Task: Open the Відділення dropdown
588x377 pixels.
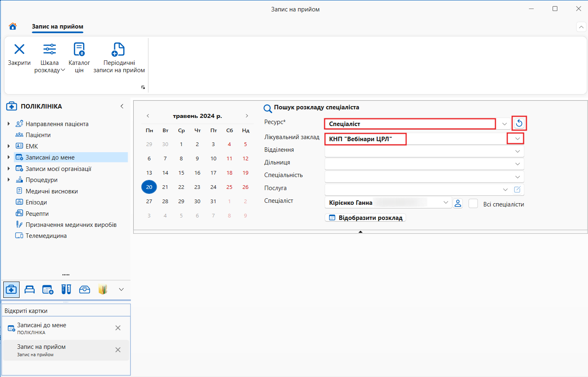Action: (517, 151)
